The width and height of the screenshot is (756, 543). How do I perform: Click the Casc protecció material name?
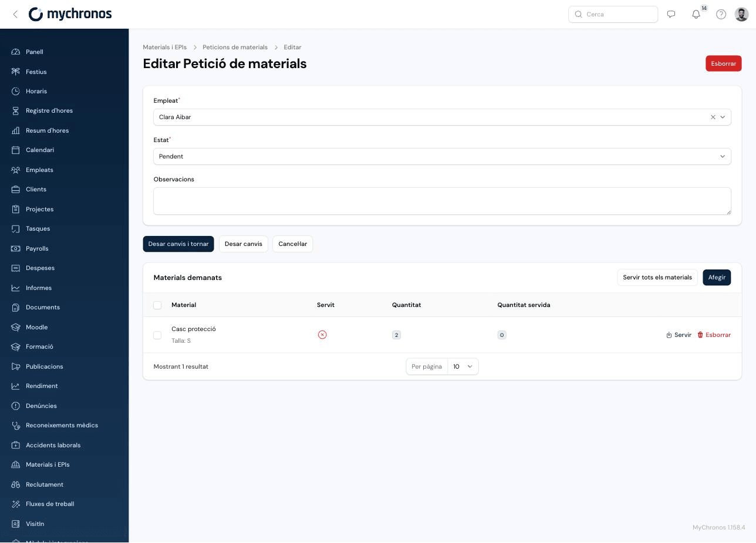[194, 329]
